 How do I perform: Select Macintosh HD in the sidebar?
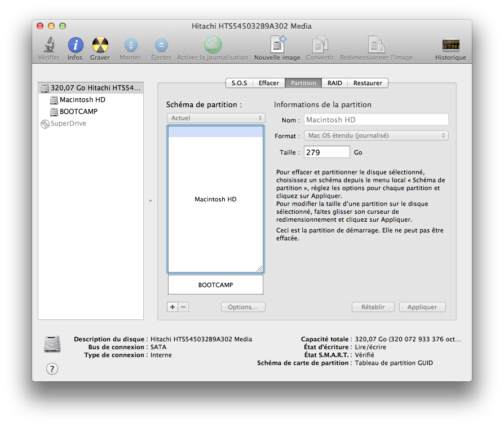point(82,100)
